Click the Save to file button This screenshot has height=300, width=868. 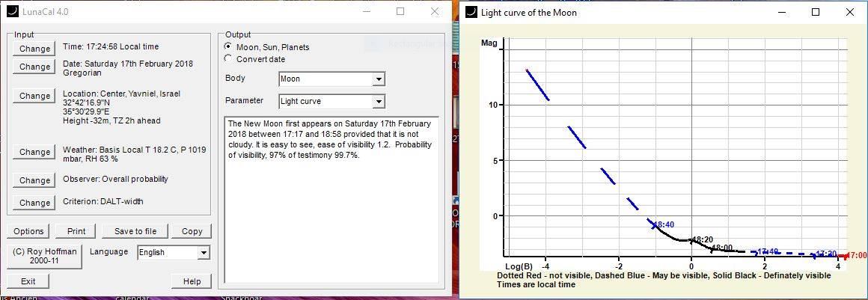coord(135,231)
